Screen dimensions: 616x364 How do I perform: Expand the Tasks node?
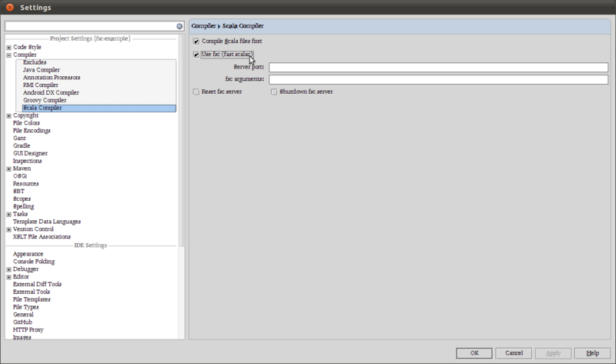click(x=8, y=215)
